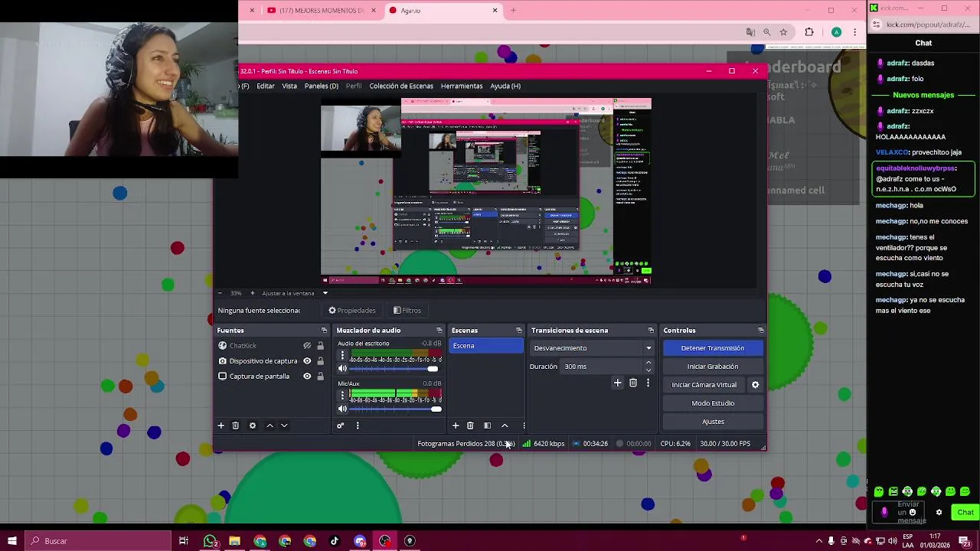This screenshot has height=551, width=980.
Task: Open Windows Start menu
Action: [12, 541]
